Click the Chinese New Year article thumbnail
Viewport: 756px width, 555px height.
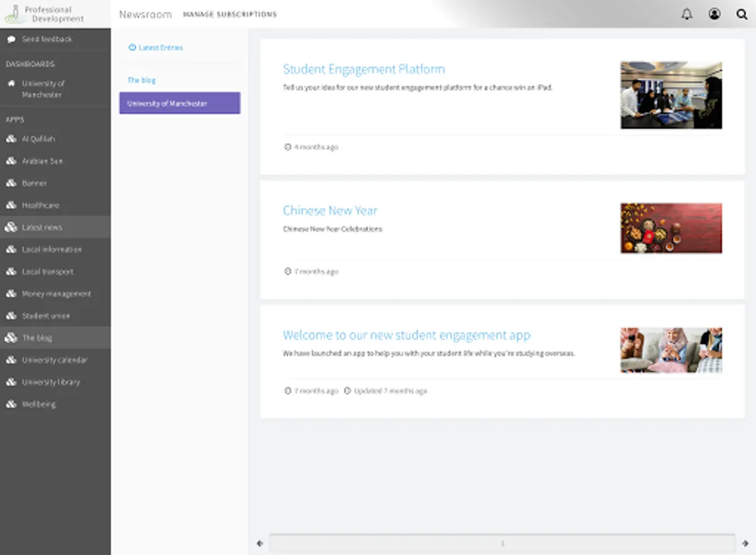[671, 228]
